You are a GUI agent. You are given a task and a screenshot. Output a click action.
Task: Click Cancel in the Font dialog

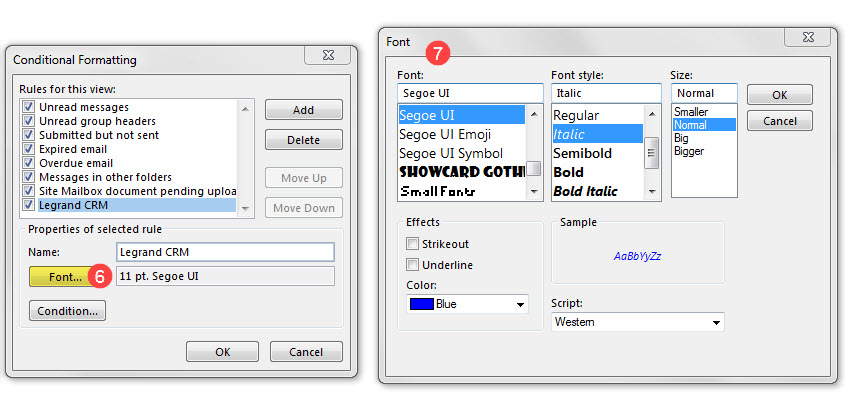(x=779, y=121)
